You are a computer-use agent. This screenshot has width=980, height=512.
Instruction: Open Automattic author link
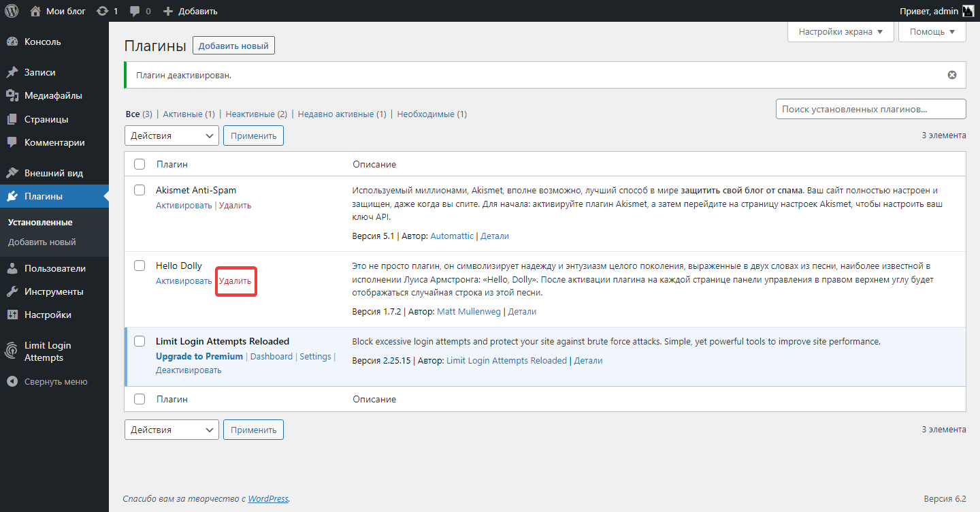(x=452, y=236)
